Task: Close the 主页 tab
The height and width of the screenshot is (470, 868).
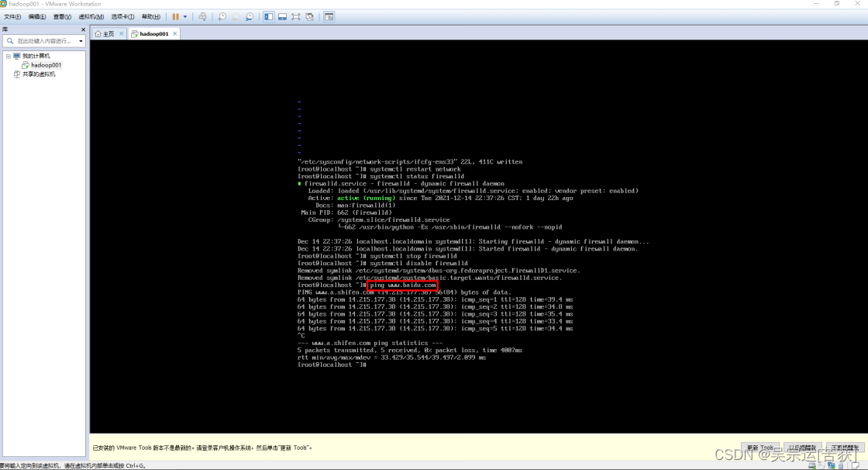Action: point(121,34)
